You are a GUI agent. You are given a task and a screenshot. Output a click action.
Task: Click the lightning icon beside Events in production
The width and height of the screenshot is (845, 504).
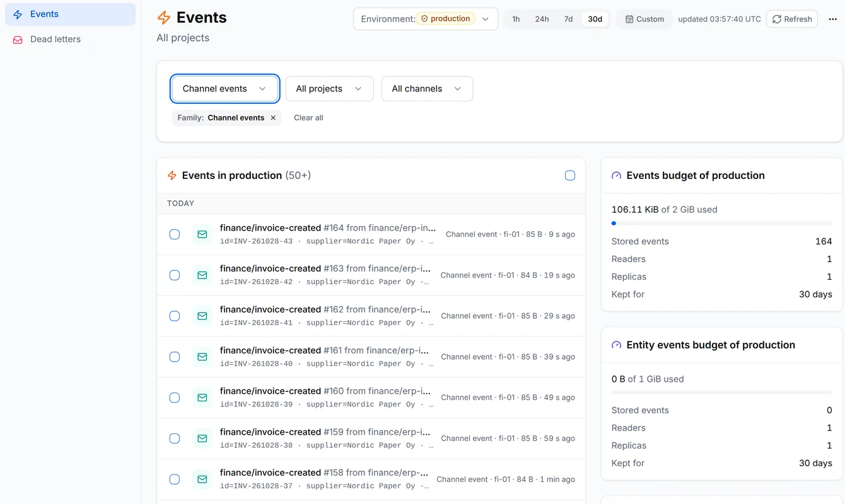172,176
